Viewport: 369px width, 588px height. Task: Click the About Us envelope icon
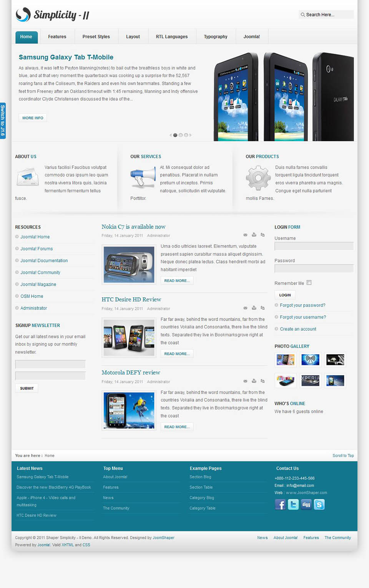click(x=28, y=177)
